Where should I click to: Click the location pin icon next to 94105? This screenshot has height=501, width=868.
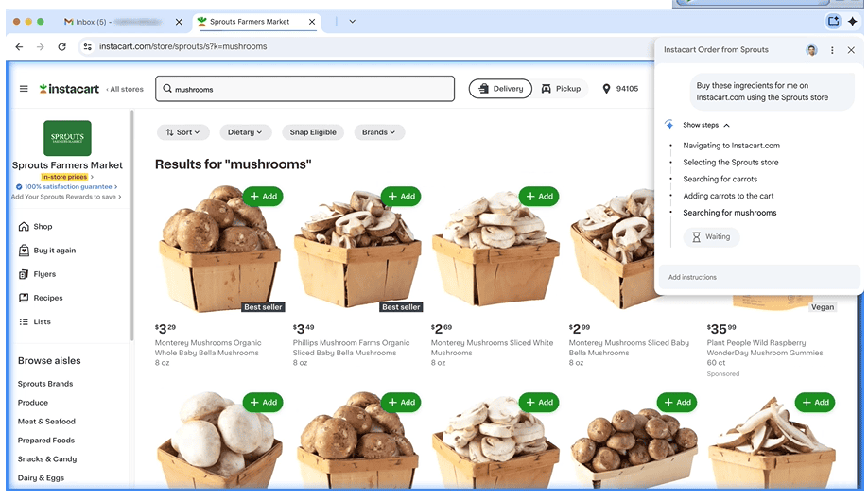[606, 89]
